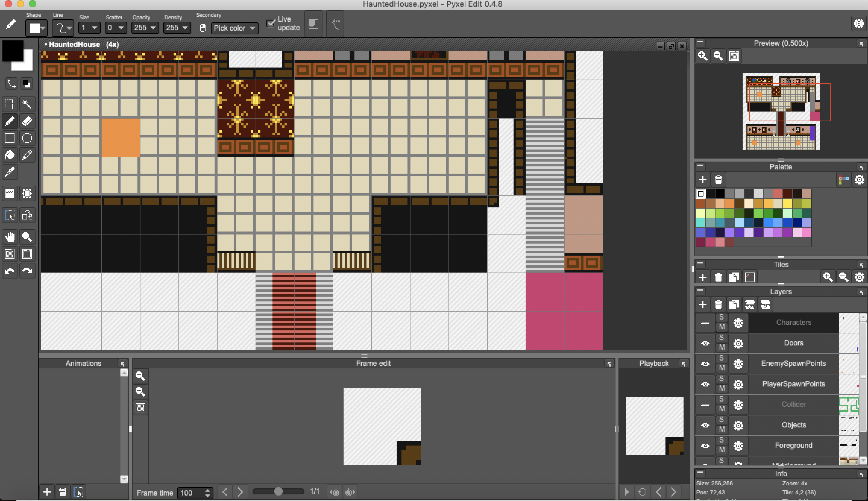Select the Foreground layer
868x501 pixels.
793,445
